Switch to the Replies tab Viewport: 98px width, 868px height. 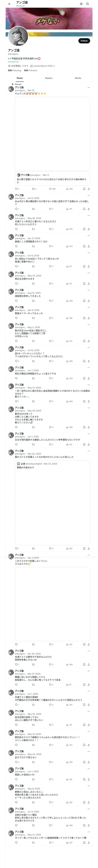click(x=49, y=78)
